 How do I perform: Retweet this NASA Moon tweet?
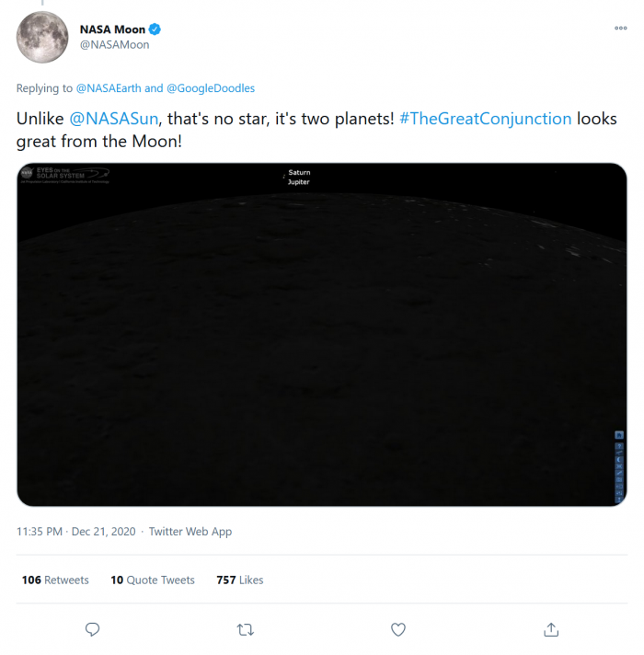click(245, 629)
